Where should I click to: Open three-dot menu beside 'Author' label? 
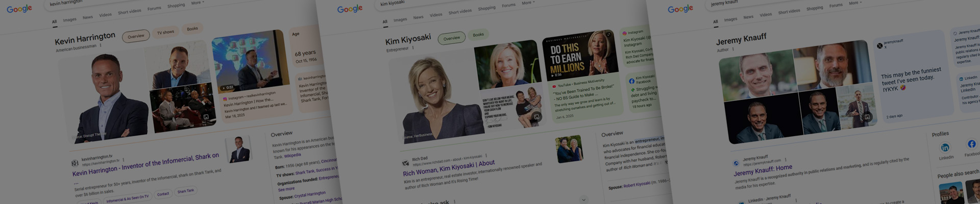tap(733, 49)
